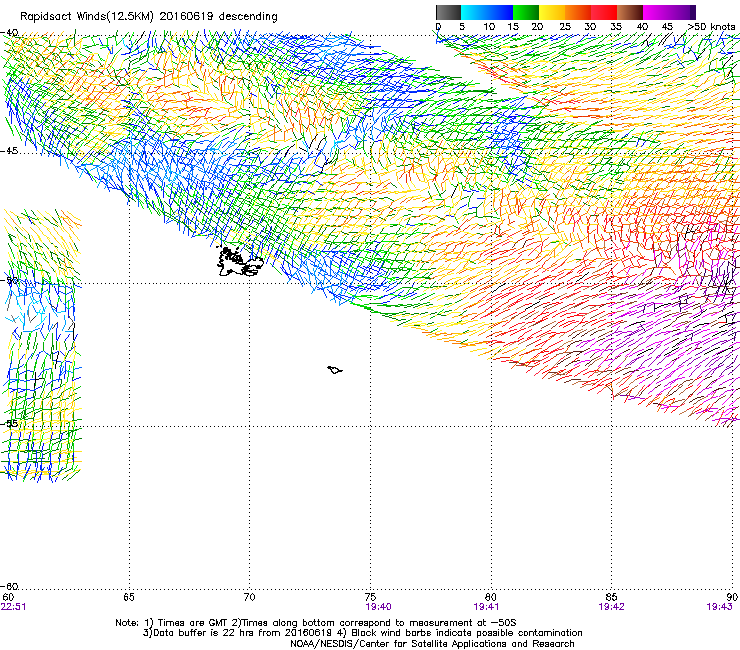Click the map title 'Rapidsact Winds(12.5KM) 20160619 descending'

pos(149,17)
